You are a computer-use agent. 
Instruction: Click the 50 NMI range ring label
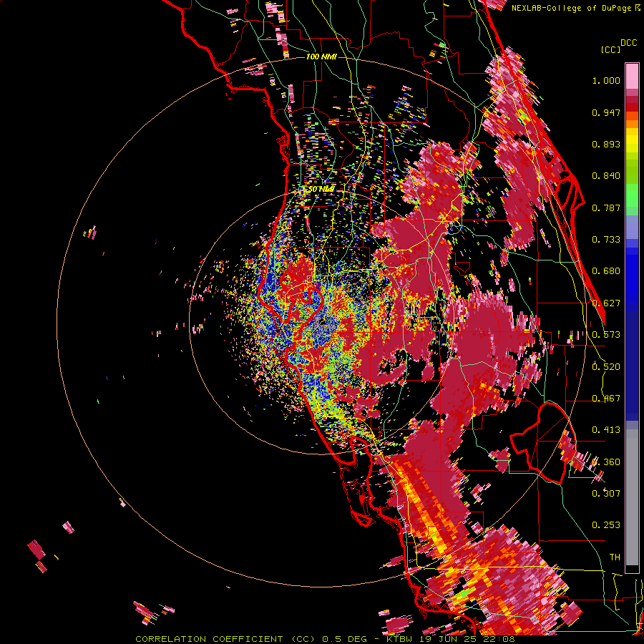[x=321, y=190]
